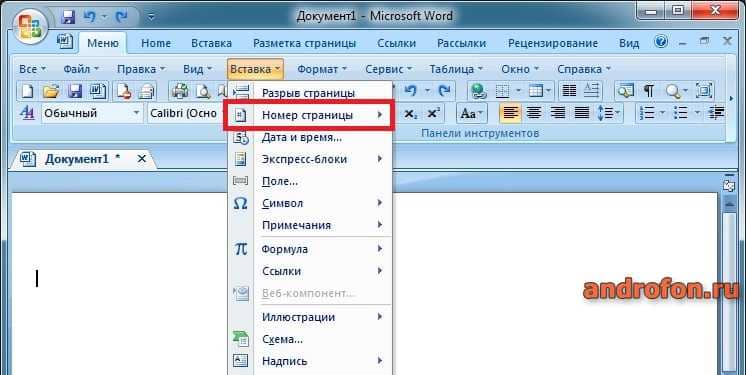Screen dimensions: 746x375
Task: Open the Сервис classic menu
Action: pyautogui.click(x=389, y=69)
